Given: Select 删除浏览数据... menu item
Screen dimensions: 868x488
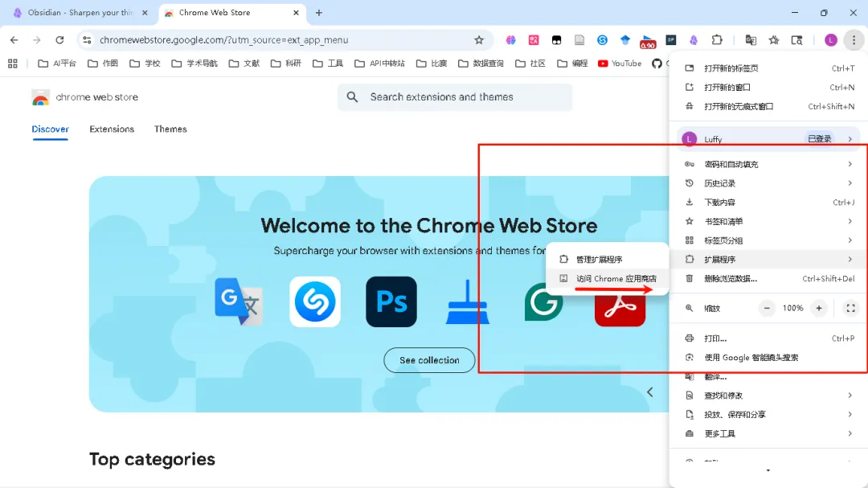Looking at the screenshot, I should click(768, 279).
